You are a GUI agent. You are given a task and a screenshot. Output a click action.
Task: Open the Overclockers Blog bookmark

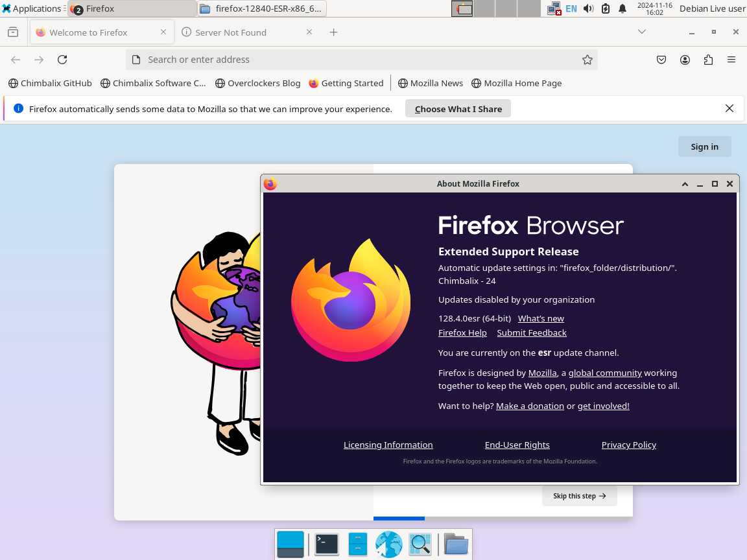[x=257, y=84]
